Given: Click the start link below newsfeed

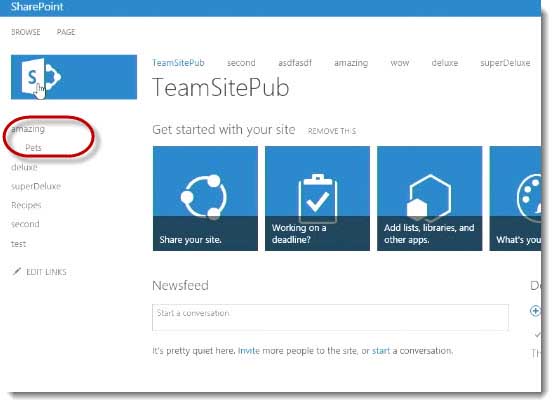Looking at the screenshot, I should click(381, 351).
